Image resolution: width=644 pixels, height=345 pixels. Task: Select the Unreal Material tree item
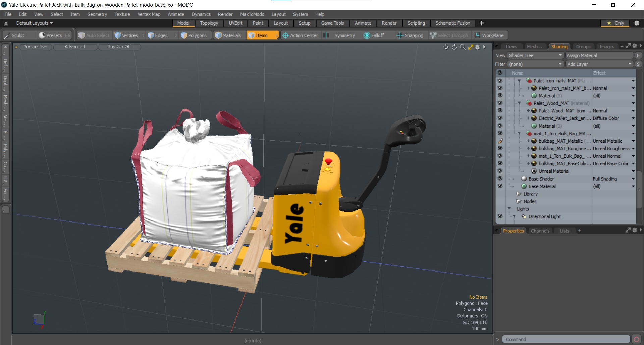(x=554, y=171)
